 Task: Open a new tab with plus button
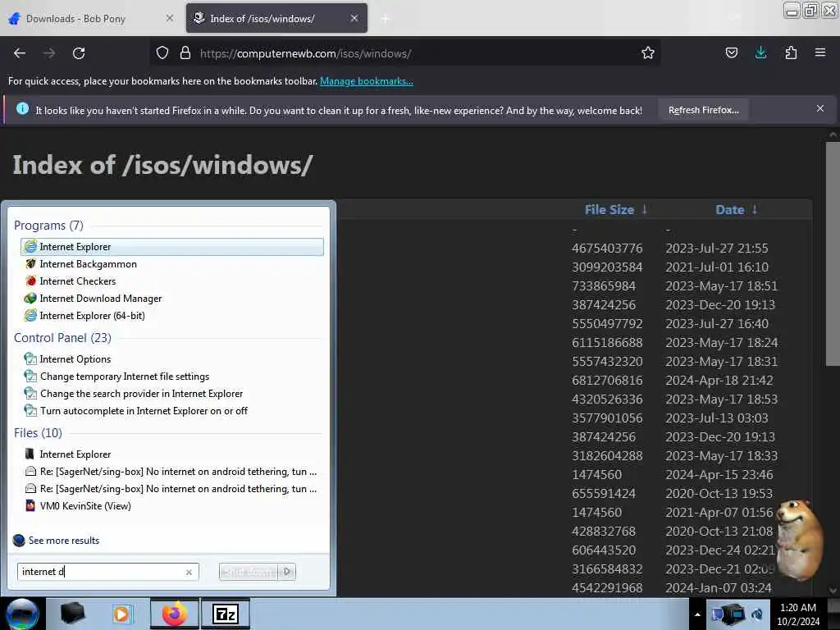385,20
